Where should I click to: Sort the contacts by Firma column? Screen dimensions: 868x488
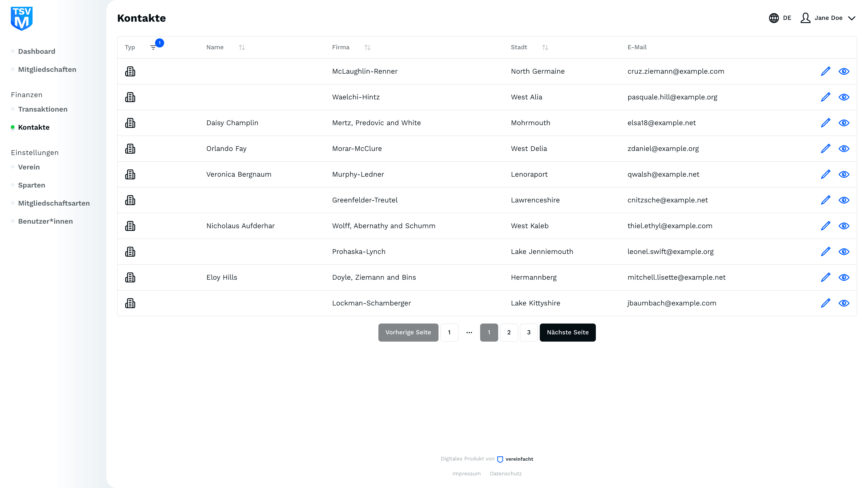point(367,47)
